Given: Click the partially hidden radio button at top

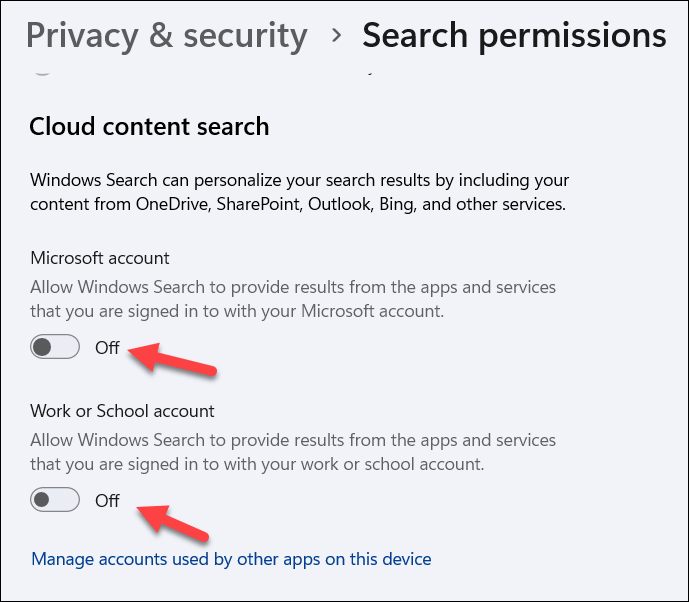Looking at the screenshot, I should pos(43,70).
